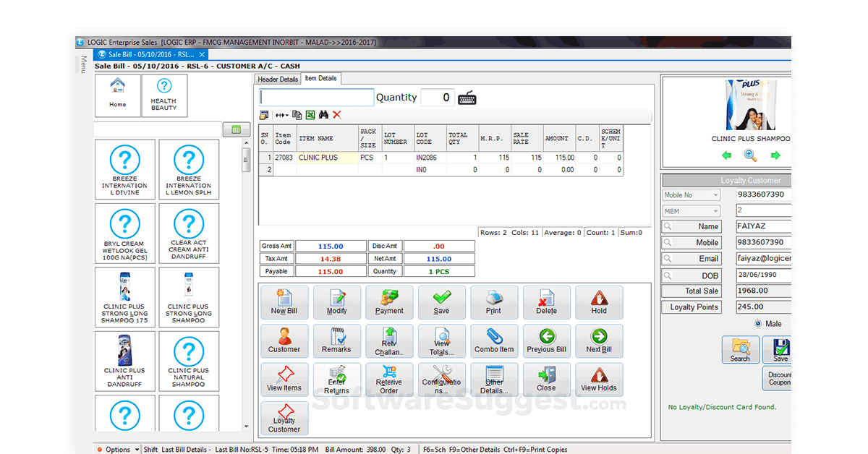This screenshot has width=868, height=454.
Task: Click the Close door button
Action: coord(547,380)
